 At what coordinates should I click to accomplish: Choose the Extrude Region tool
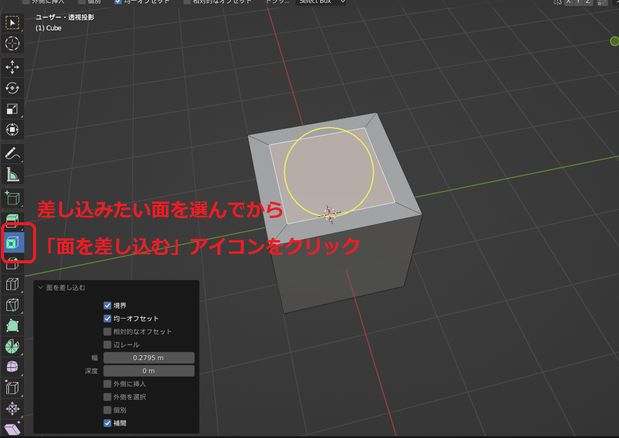[12, 220]
